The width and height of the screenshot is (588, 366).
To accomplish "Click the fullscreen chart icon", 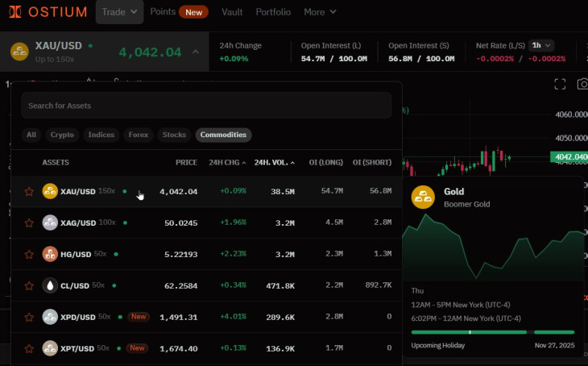I will (560, 84).
